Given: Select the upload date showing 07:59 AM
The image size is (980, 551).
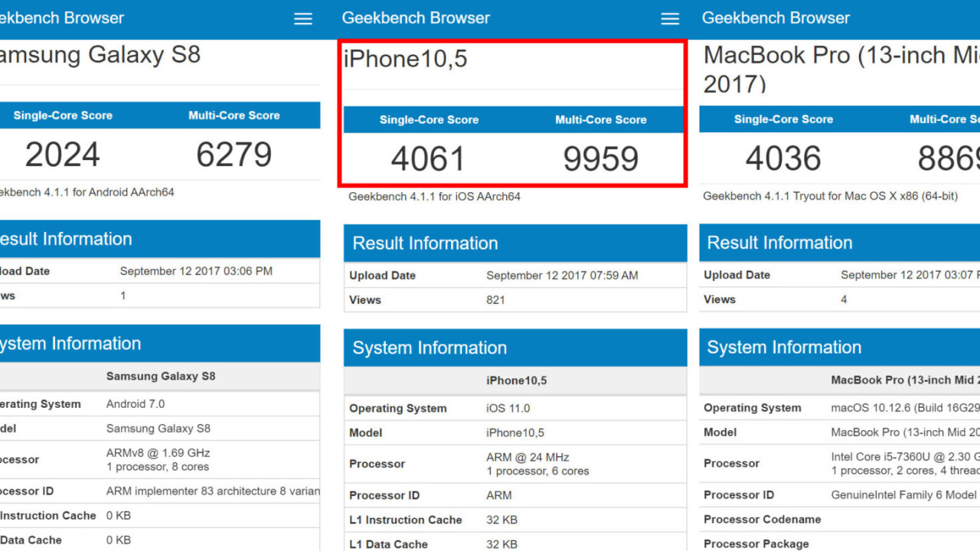Looking at the screenshot, I should 562,275.
